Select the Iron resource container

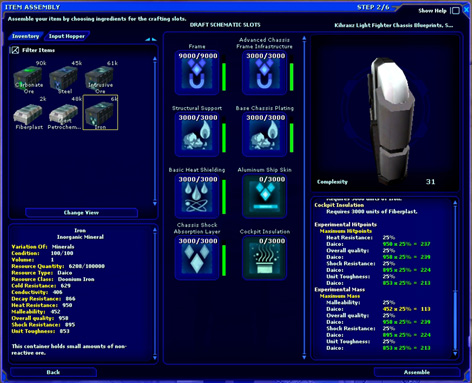tap(100, 112)
